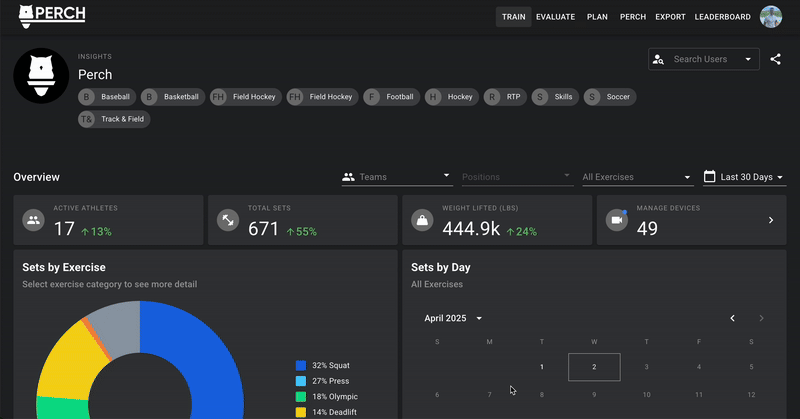Select the Baseball team chip

[x=107, y=97]
